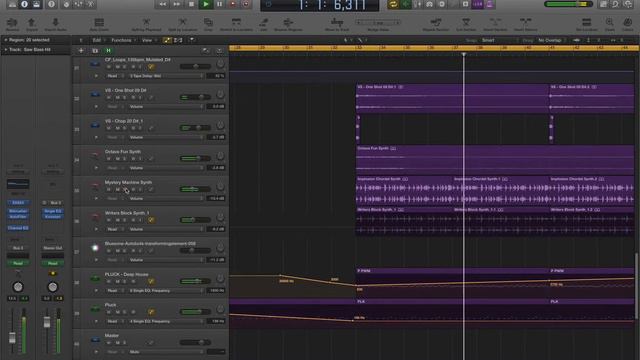Adjust the PLUCK - Deep House volume slider
The height and width of the screenshot is (360, 640).
pos(195,281)
